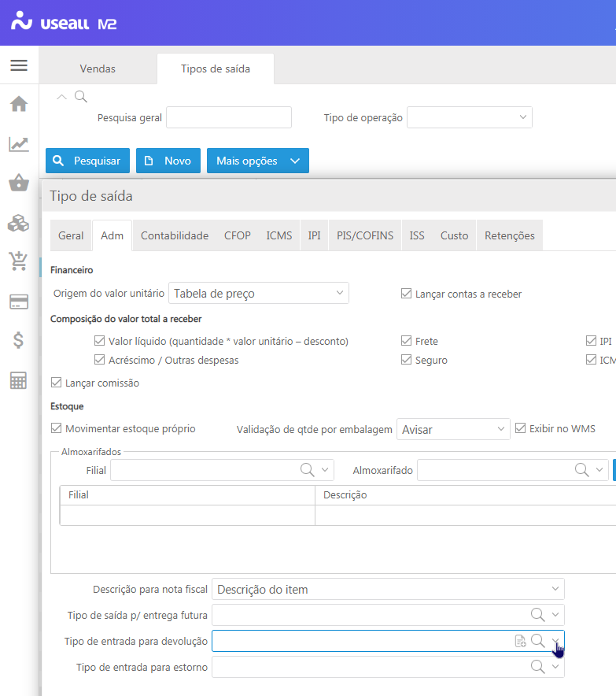Switch to the ICMS tab

[x=279, y=235]
